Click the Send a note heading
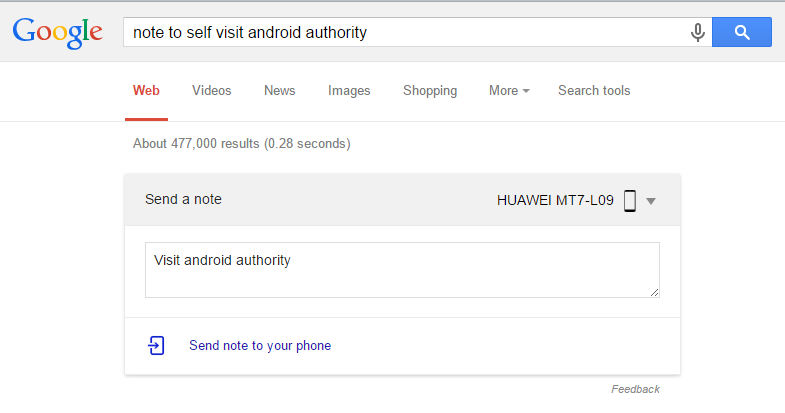 183,200
